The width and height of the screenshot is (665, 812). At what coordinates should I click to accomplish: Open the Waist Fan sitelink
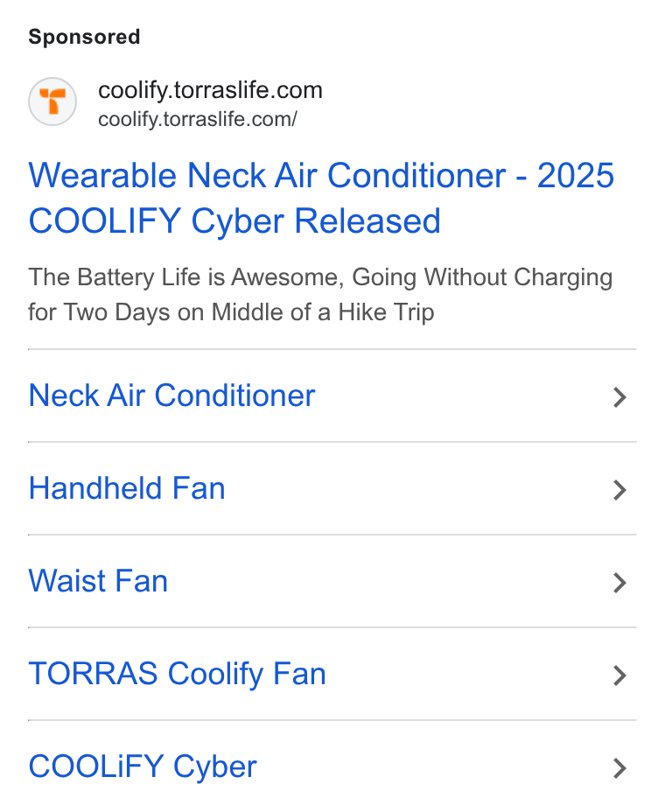coord(98,581)
